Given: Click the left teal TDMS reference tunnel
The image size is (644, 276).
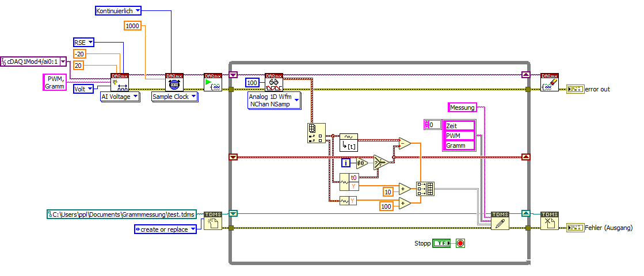Looking at the screenshot, I should click(x=233, y=213).
